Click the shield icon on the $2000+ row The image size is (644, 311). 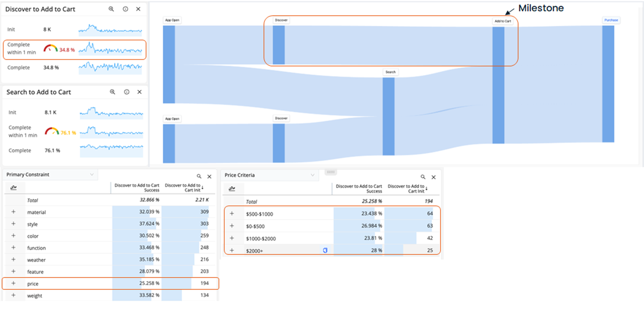tap(325, 250)
